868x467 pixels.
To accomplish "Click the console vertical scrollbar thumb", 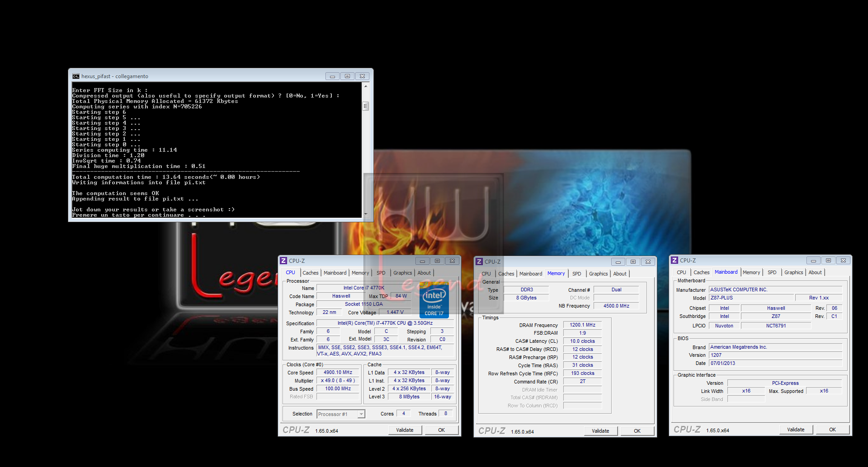I will [366, 106].
